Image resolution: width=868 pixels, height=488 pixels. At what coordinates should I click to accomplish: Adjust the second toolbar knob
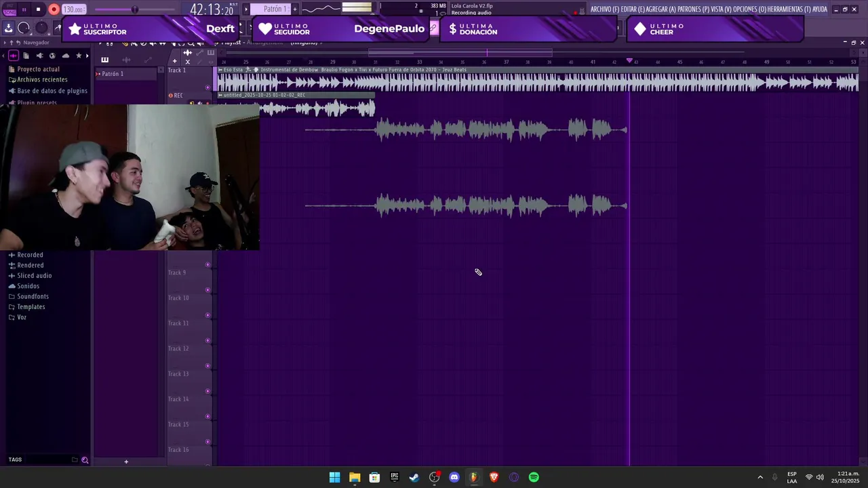pos(41,28)
